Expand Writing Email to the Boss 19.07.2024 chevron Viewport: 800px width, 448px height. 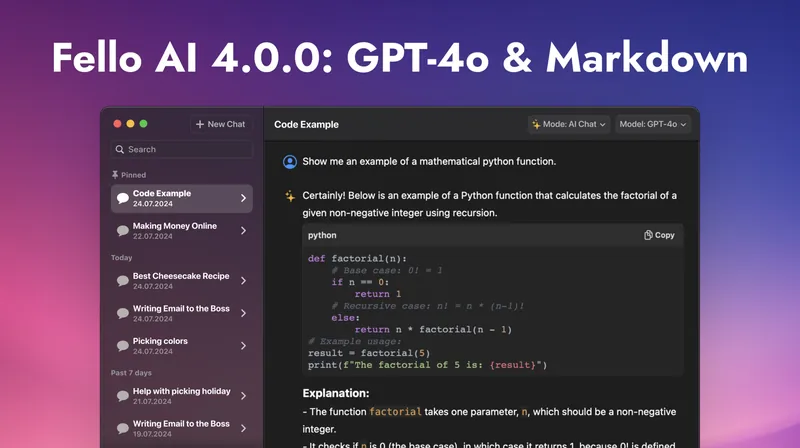(243, 429)
